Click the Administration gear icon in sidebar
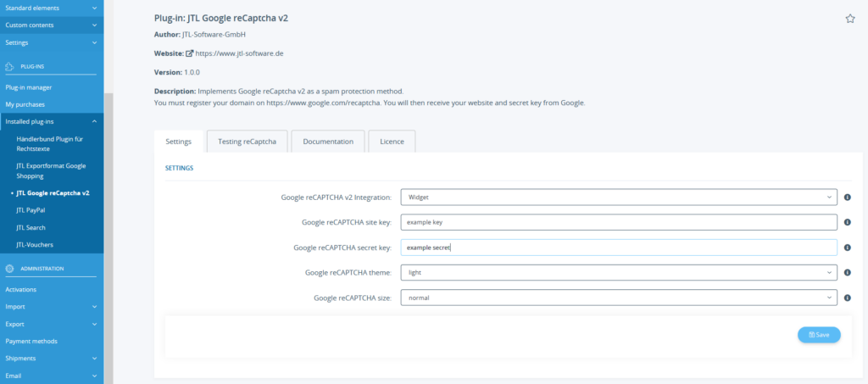Viewport: 868px width, 384px height. (9, 269)
